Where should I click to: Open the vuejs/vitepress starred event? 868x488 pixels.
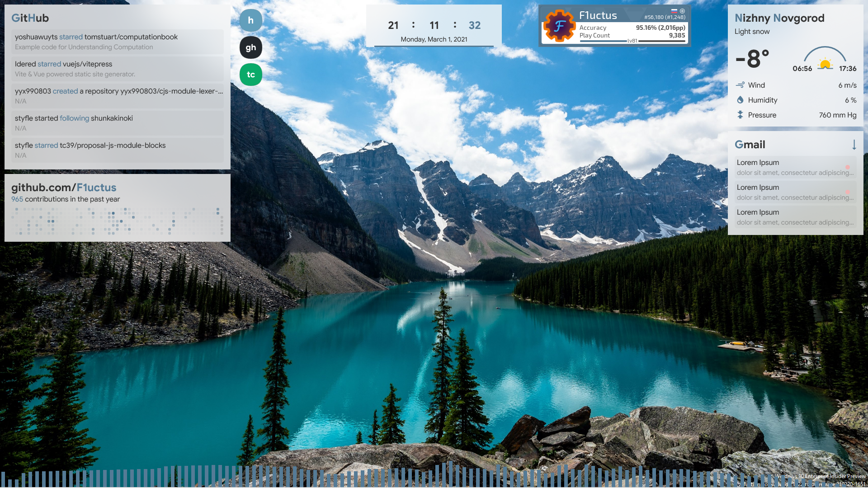click(118, 69)
